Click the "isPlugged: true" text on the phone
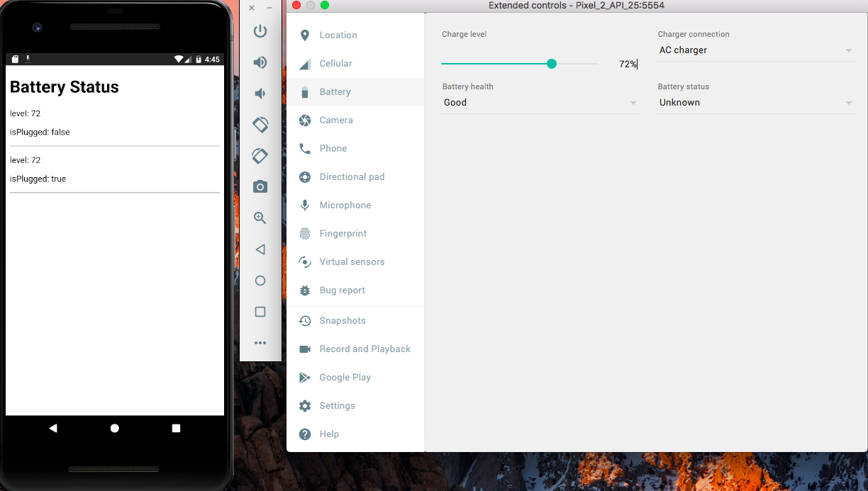 pos(38,179)
